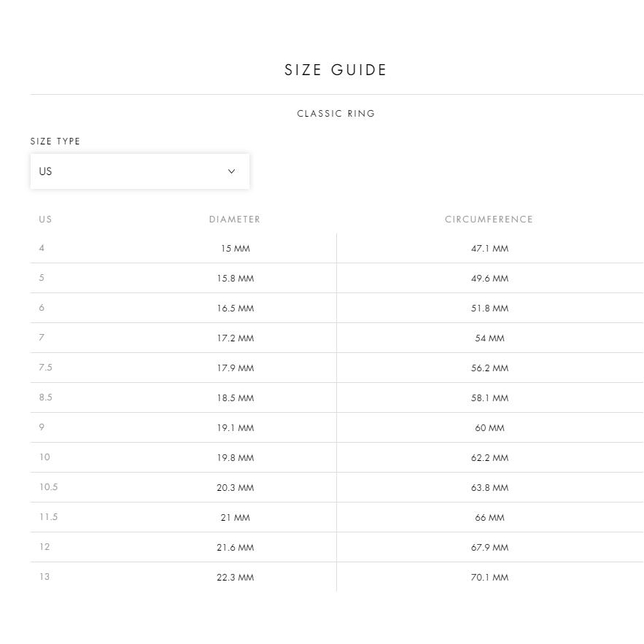
Task: Click US size 13 row label
Action: (x=44, y=577)
